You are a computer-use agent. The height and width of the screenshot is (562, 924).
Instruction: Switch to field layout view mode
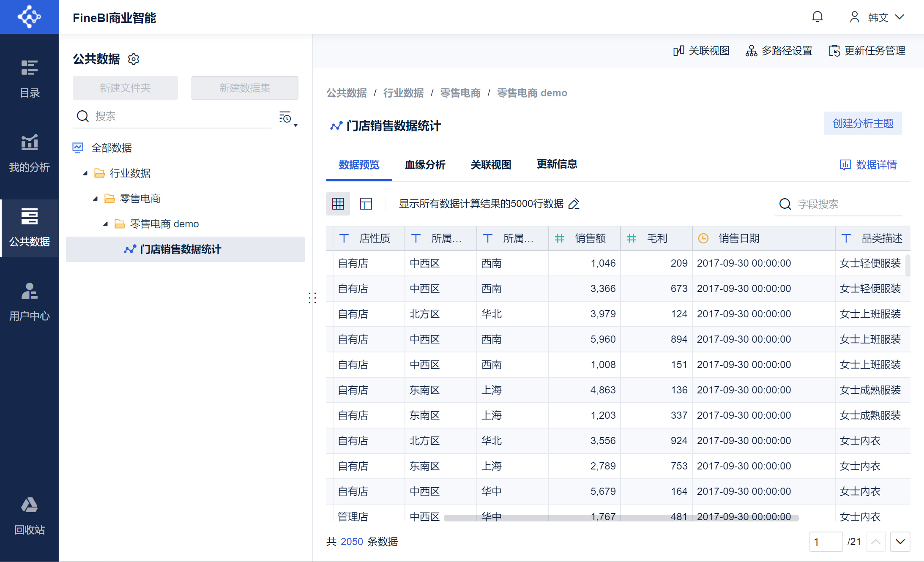pyautogui.click(x=366, y=204)
